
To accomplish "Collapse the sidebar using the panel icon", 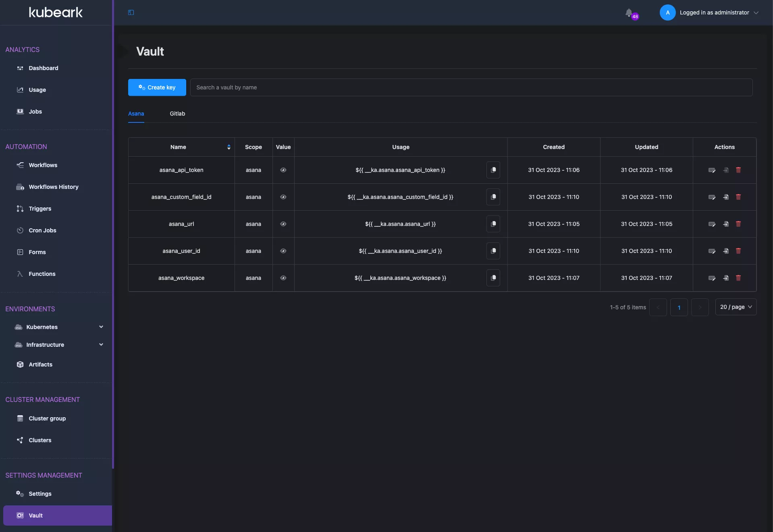I will coord(131,12).
